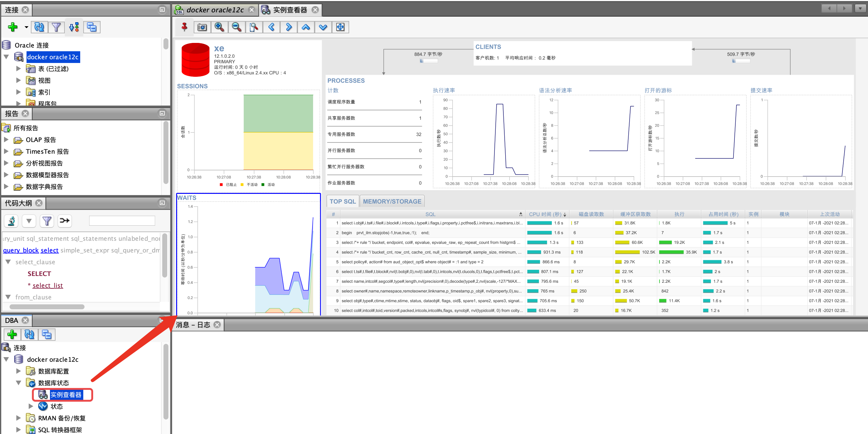The image size is (868, 434).
Task: Minimize the 代码大纲 panel using its toggle
Action: click(162, 203)
